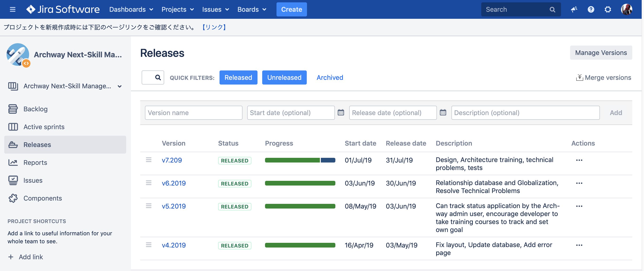Click the feedback megaphone icon
Viewport: 644px width, 271px height.
[574, 9]
